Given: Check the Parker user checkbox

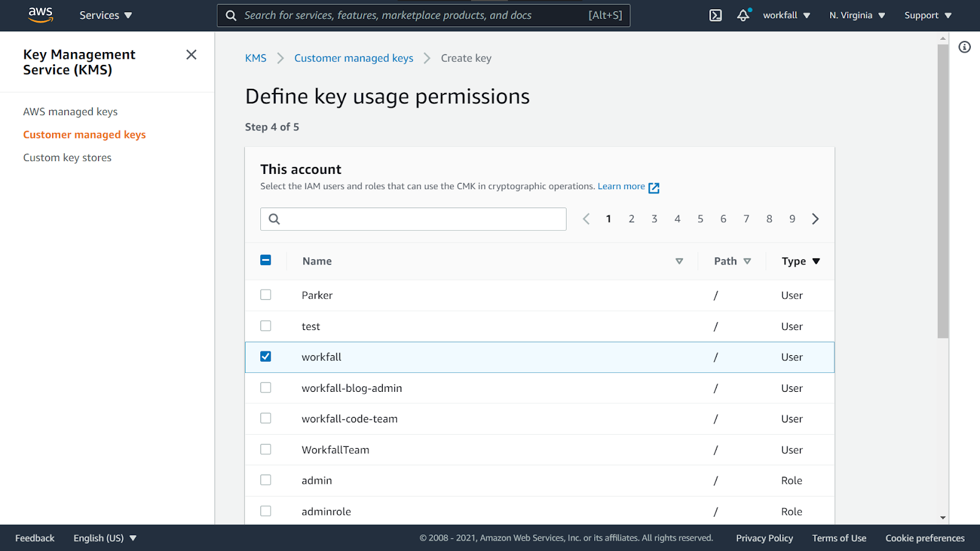Looking at the screenshot, I should (266, 294).
